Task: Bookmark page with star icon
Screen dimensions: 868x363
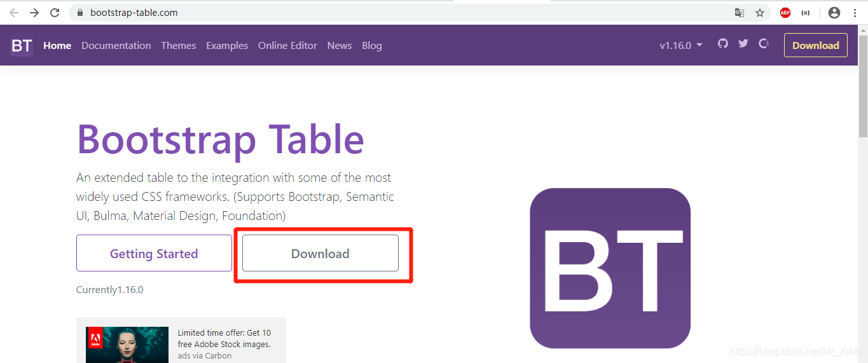Action: tap(760, 13)
